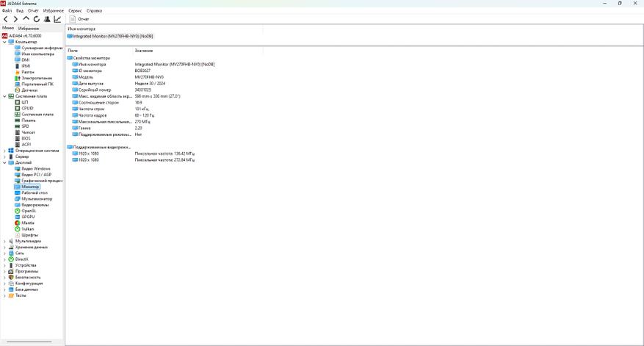Image resolution: width=644 pixels, height=346 pixels.
Task: Select the AIDA64 v6.70.6000 root node
Action: click(25, 36)
